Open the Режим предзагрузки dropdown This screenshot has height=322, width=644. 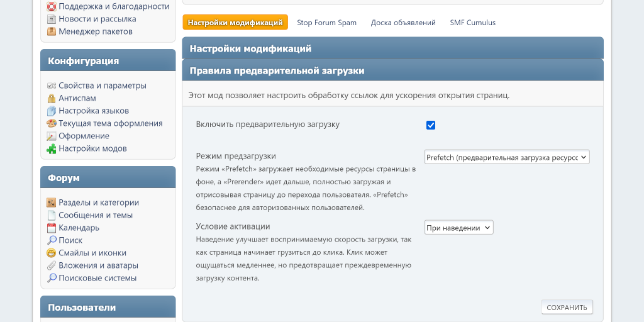pyautogui.click(x=507, y=157)
